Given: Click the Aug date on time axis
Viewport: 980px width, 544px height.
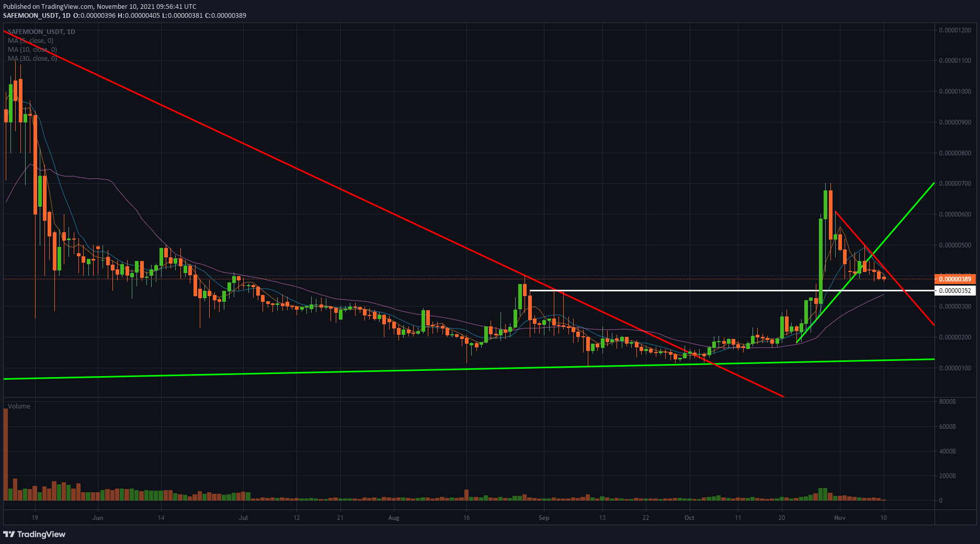Looking at the screenshot, I should 394,518.
